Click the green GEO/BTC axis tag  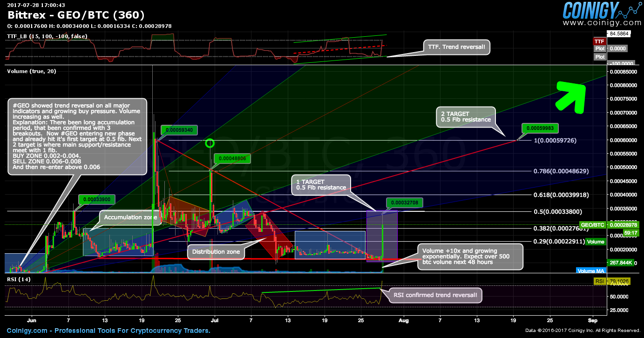click(592, 225)
